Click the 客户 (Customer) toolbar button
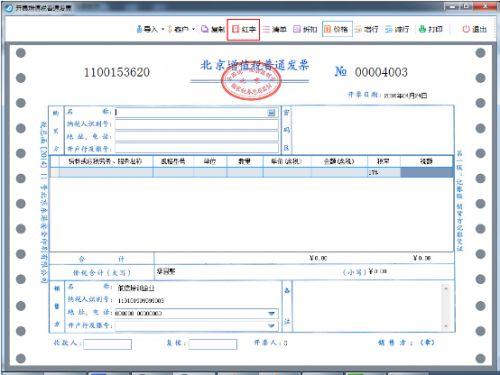This screenshot has height=375, width=500. click(x=178, y=29)
